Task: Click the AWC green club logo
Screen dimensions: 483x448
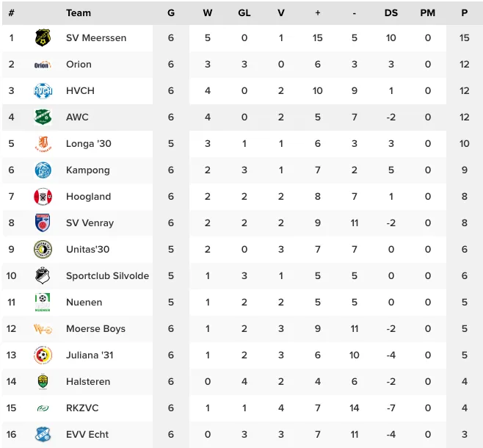Action: [x=43, y=118]
